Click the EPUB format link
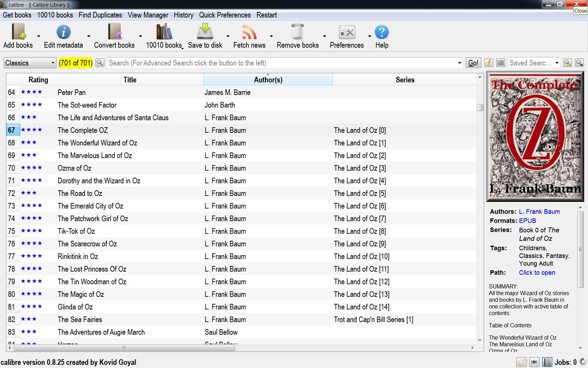 click(527, 221)
